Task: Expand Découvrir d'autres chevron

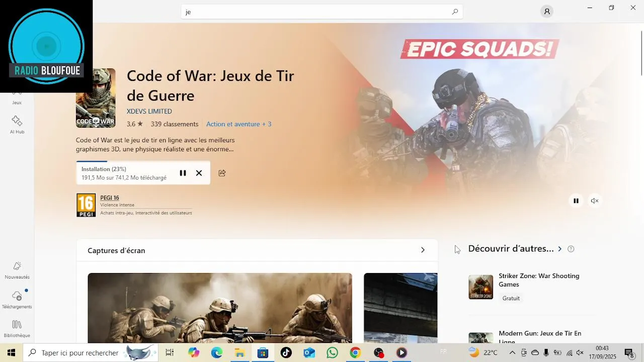Action: pyautogui.click(x=559, y=249)
